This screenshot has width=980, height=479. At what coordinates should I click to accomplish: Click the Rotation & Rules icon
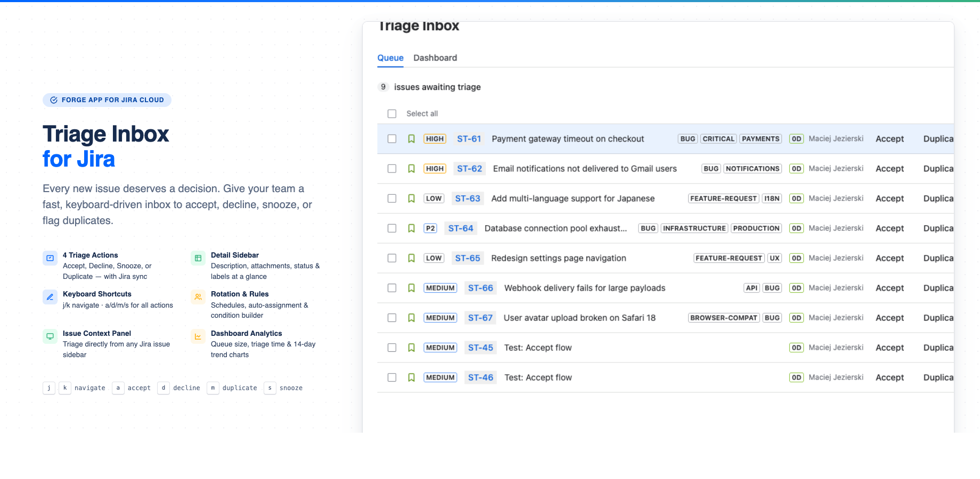198,297
